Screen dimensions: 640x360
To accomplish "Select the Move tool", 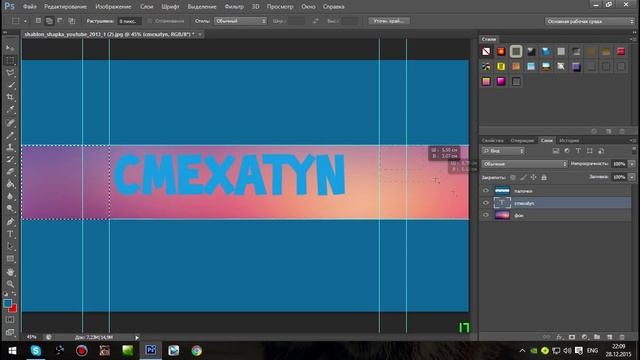I will pyautogui.click(x=10, y=48).
